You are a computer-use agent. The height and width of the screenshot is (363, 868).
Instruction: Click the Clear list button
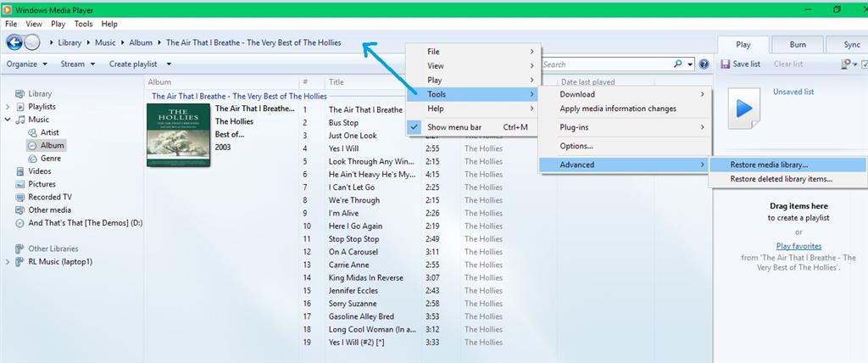pos(789,64)
